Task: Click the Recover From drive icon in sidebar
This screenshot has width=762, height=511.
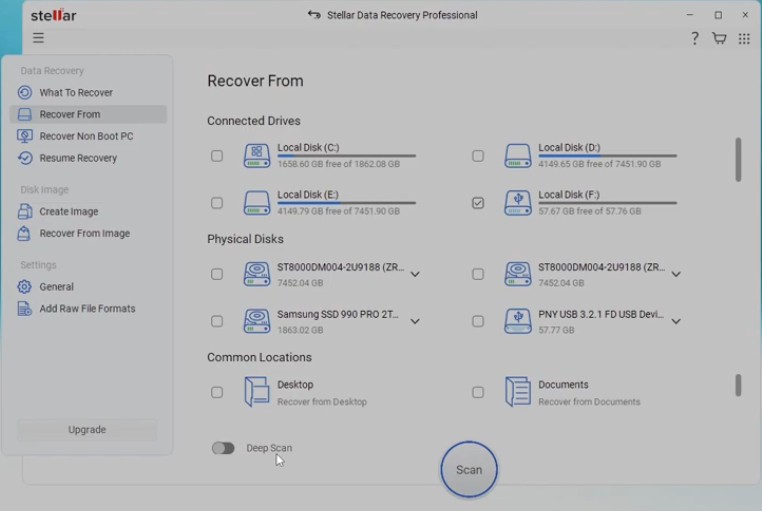Action: click(25, 114)
